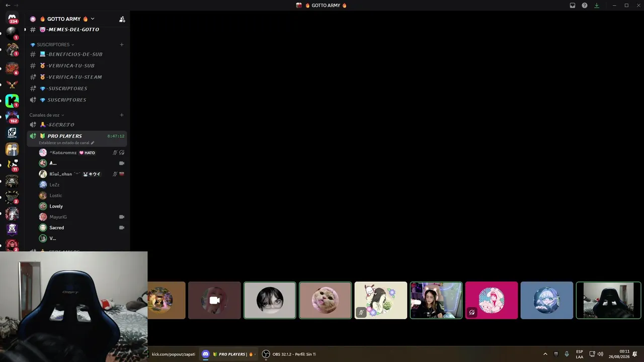This screenshot has width=644, height=362.
Task: Open the ESP LAA language switcher
Action: coord(580,354)
